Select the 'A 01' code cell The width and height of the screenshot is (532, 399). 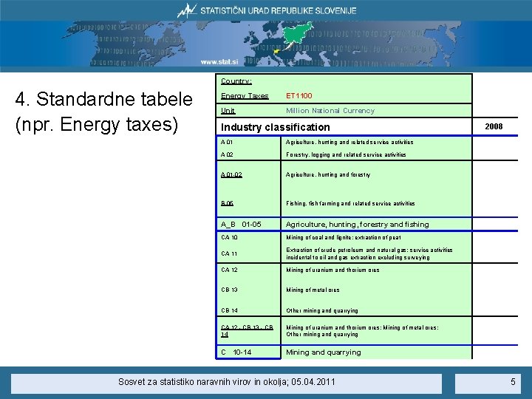227,142
